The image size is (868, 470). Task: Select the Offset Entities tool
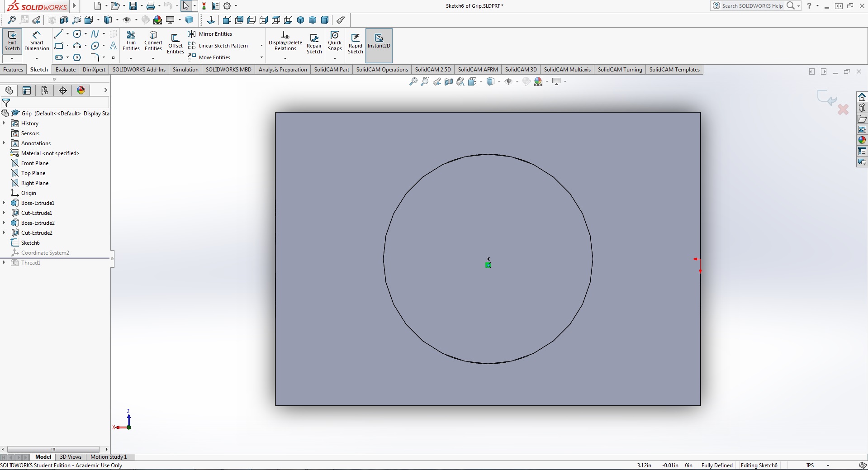pyautogui.click(x=175, y=43)
